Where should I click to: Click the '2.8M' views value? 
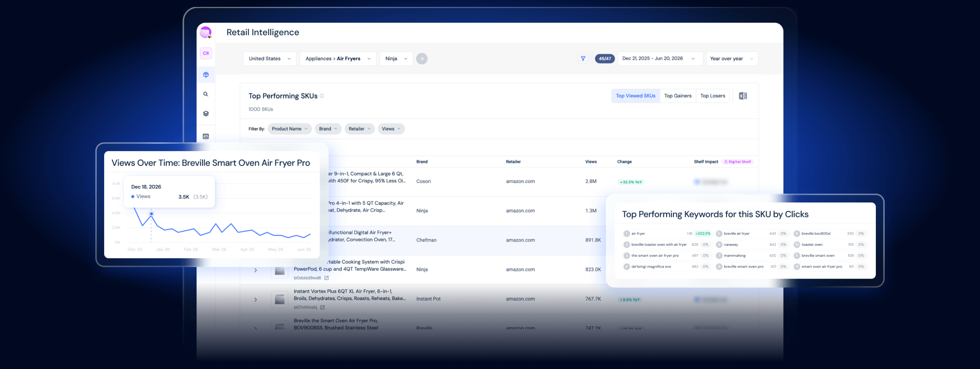pos(591,181)
